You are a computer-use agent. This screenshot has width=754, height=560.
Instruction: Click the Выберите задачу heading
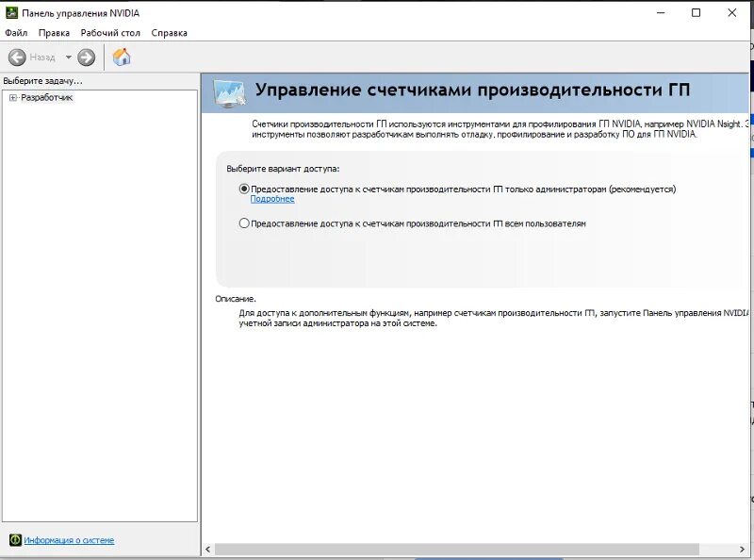point(42,81)
